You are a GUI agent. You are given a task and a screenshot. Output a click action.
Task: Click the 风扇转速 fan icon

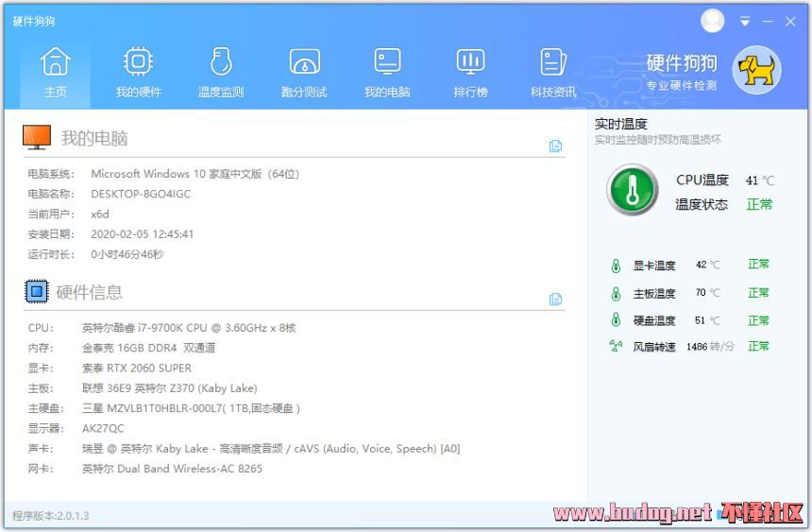click(616, 346)
